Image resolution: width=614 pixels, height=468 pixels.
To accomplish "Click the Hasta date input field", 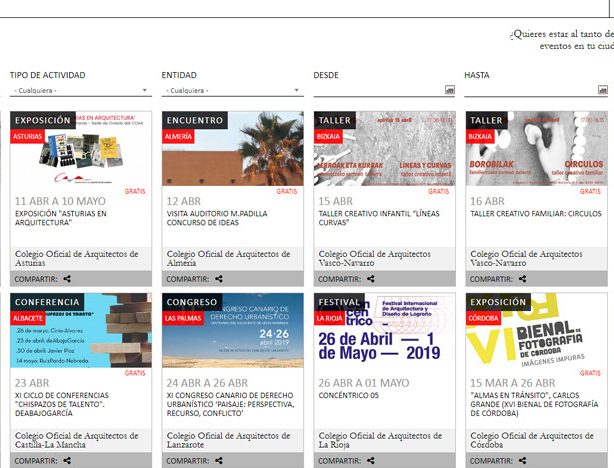I will 528,91.
